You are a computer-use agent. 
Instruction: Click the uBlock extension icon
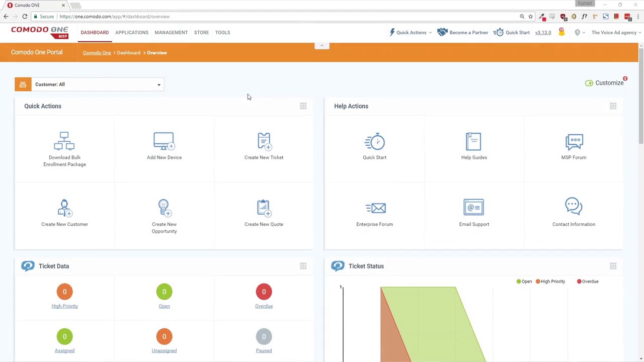pos(563,17)
